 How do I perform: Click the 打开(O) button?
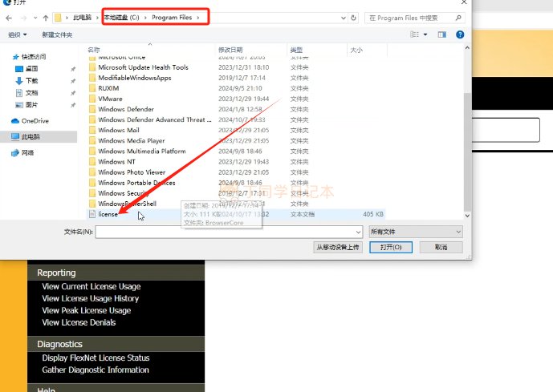point(391,247)
